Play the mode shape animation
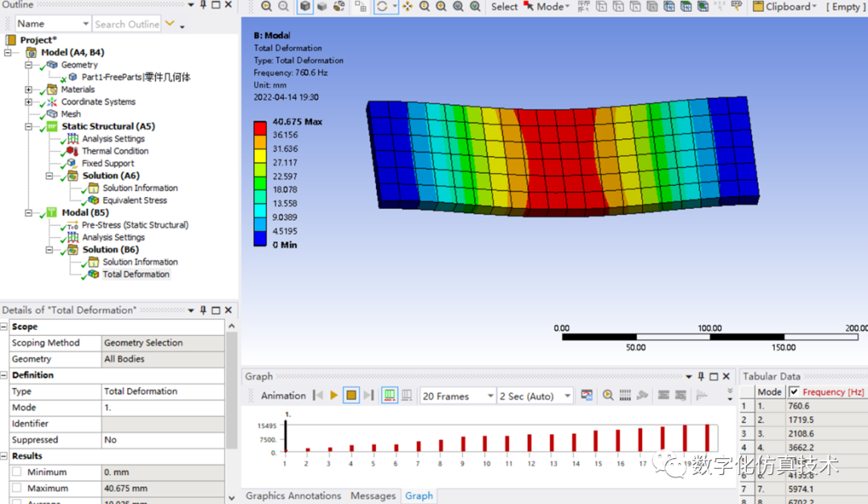 click(x=334, y=395)
